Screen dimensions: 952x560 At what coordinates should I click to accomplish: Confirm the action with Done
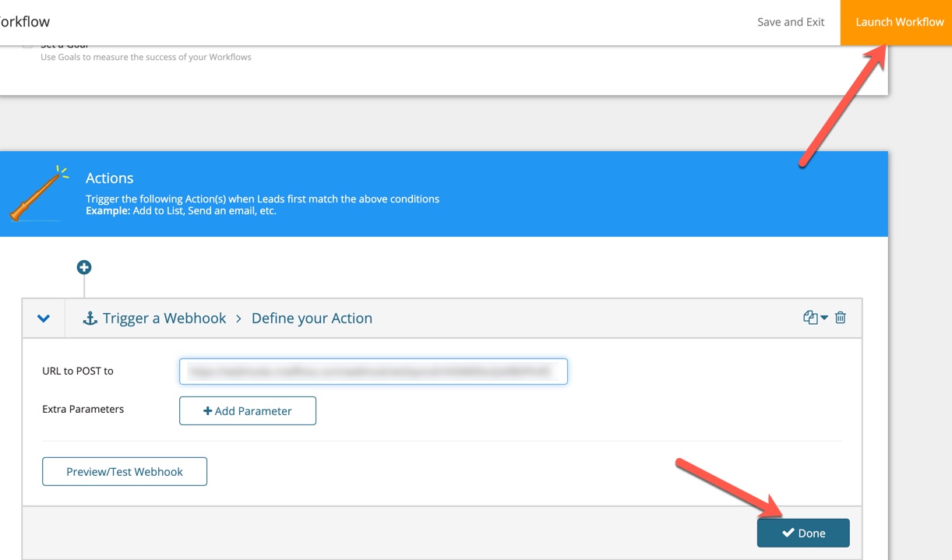point(803,533)
